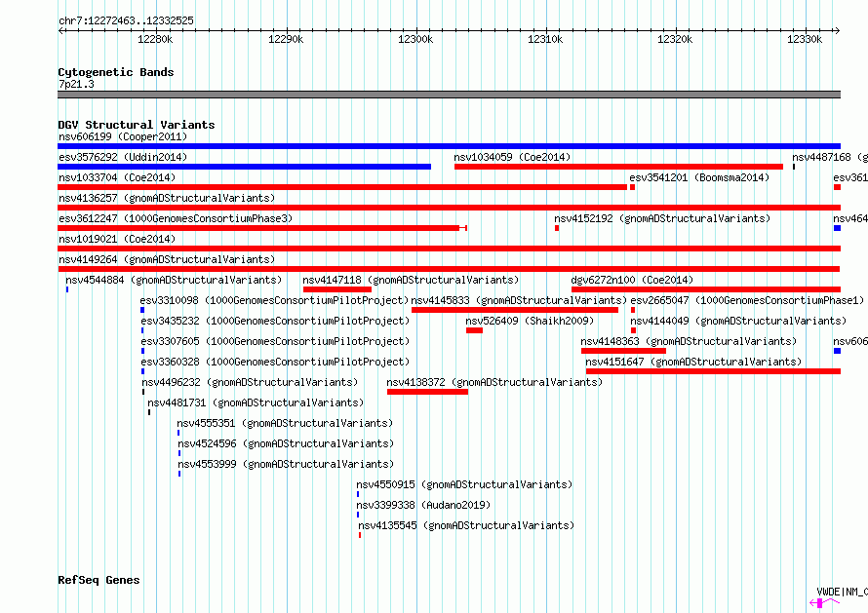Click the 12320k ruler tick label
868x613 pixels.
(675, 39)
